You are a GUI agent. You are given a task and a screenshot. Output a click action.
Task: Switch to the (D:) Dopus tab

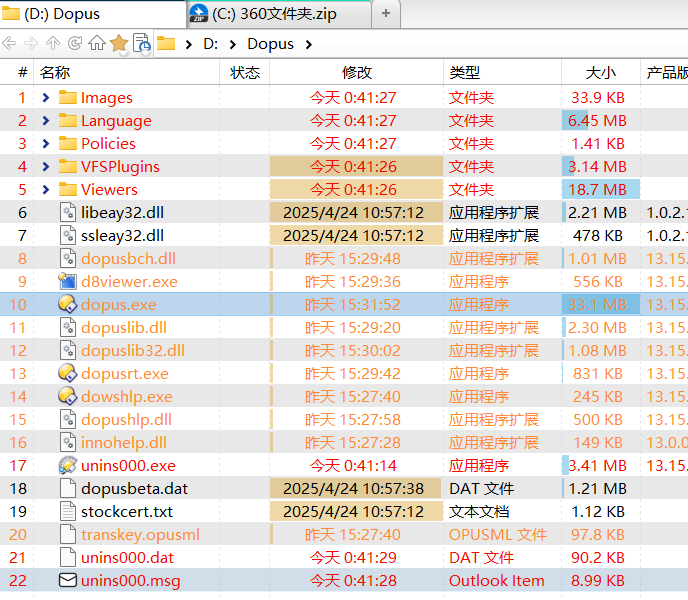pos(93,14)
